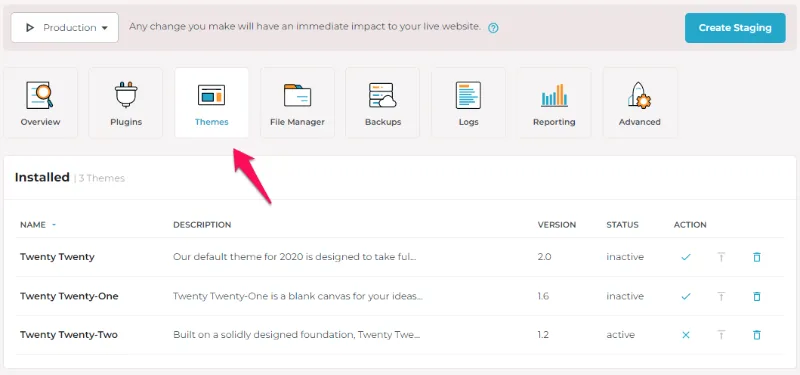Image resolution: width=800 pixels, height=375 pixels.
Task: Delete the Twenty Twenty theme
Action: click(757, 257)
